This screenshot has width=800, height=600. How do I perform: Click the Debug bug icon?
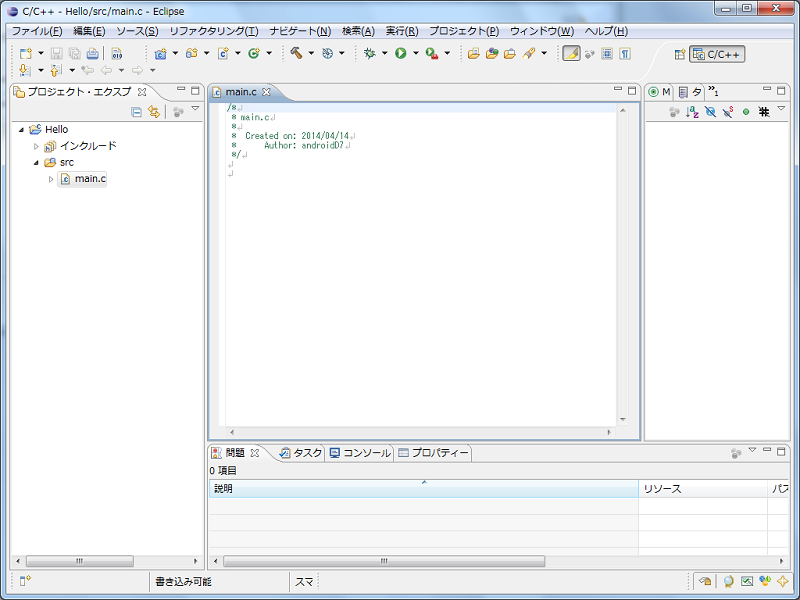[369, 53]
